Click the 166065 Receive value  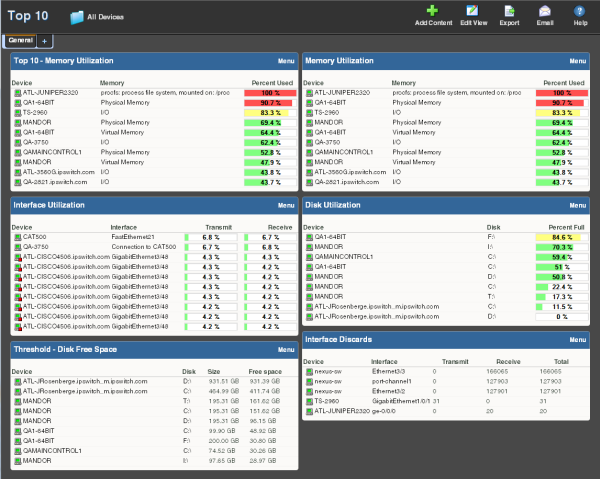(x=497, y=371)
